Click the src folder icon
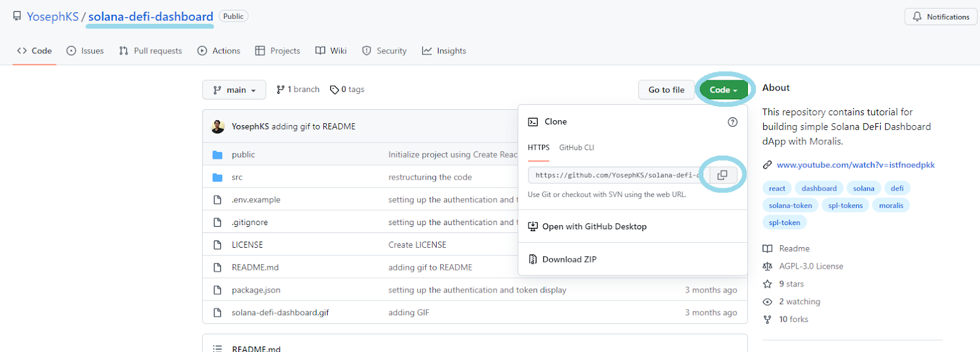This screenshot has height=352, width=980. point(217,177)
